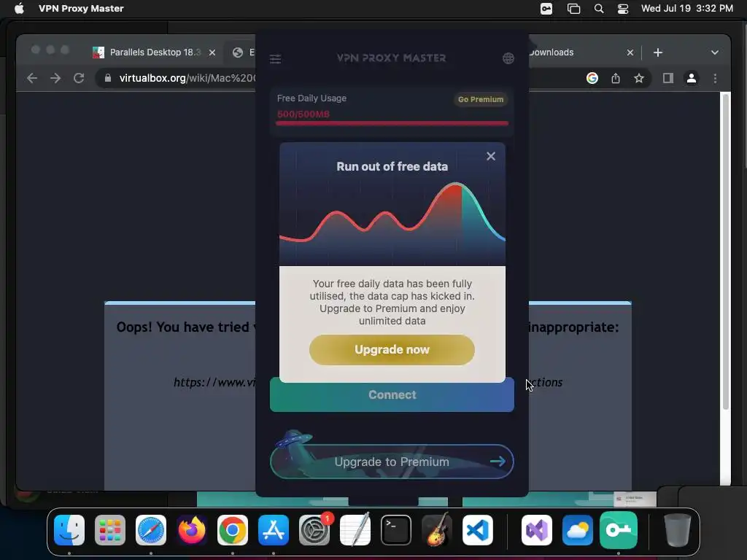The width and height of the screenshot is (747, 560).
Task: Close the Downloads tab in Chrome
Action: coord(630,52)
